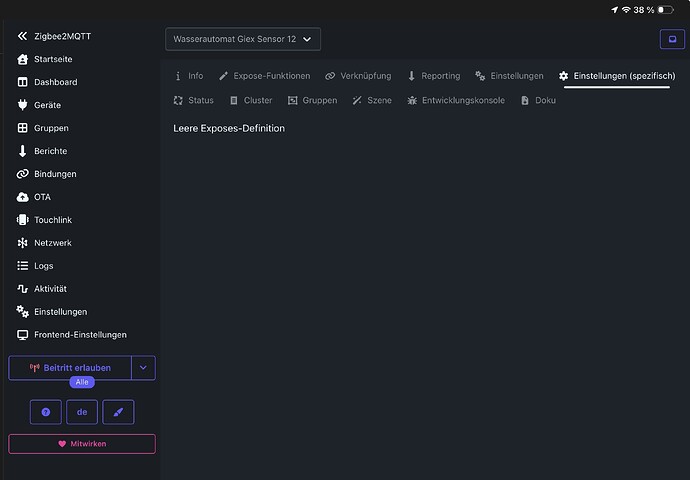Switch to the Info tab
The width and height of the screenshot is (690, 480).
(189, 76)
